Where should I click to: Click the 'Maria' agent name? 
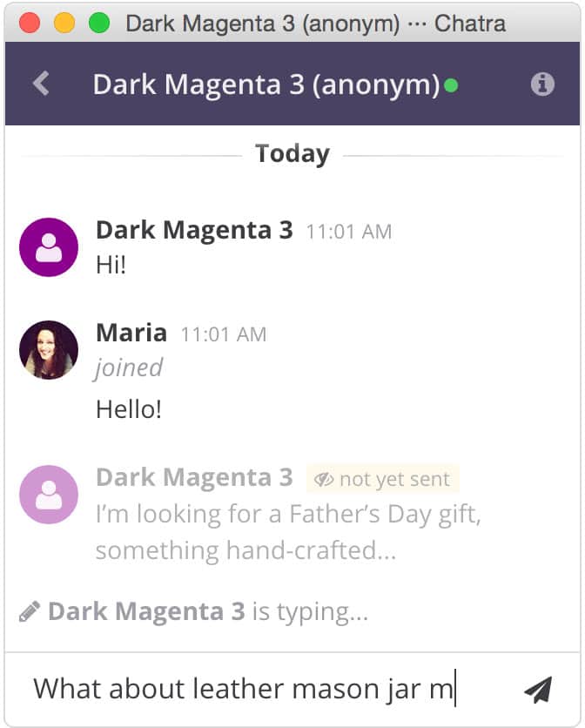click(x=131, y=333)
